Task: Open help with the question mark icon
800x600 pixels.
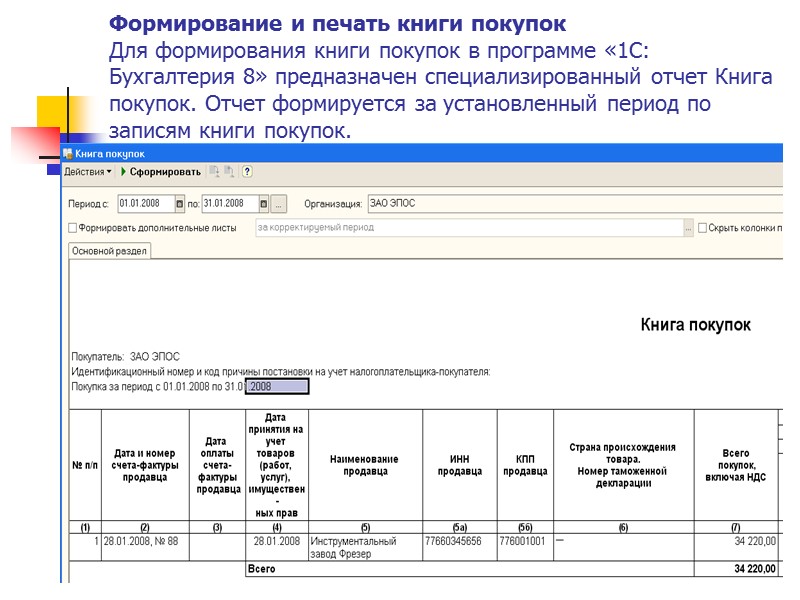Action: pyautogui.click(x=247, y=171)
